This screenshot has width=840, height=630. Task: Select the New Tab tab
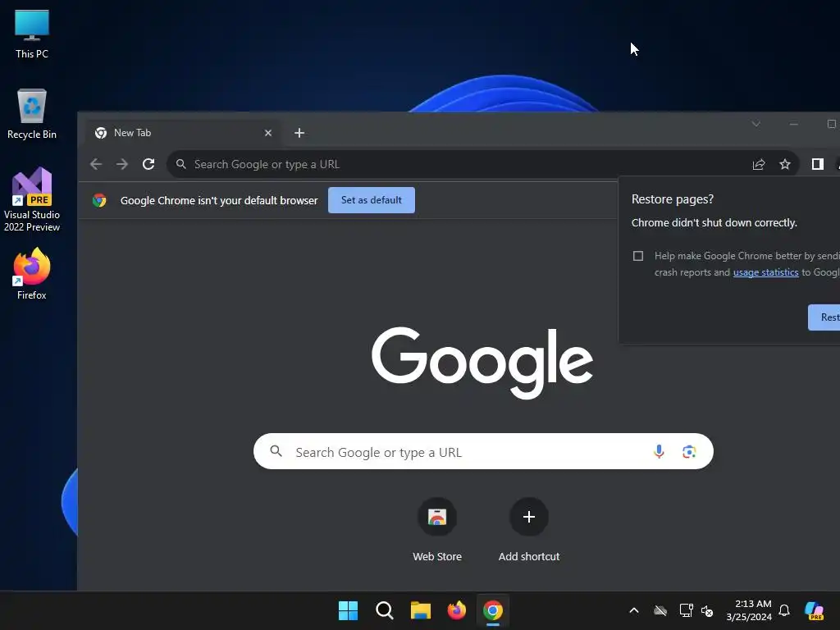coord(182,133)
